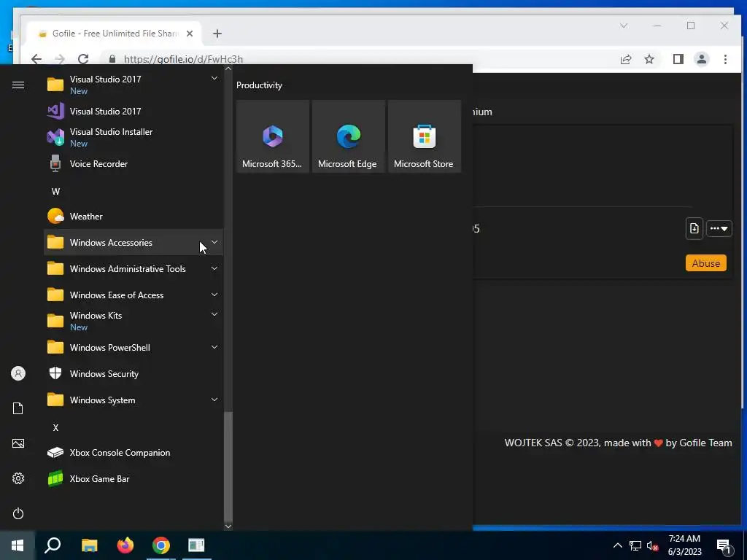
Task: Open notification center on taskbar
Action: tap(724, 546)
